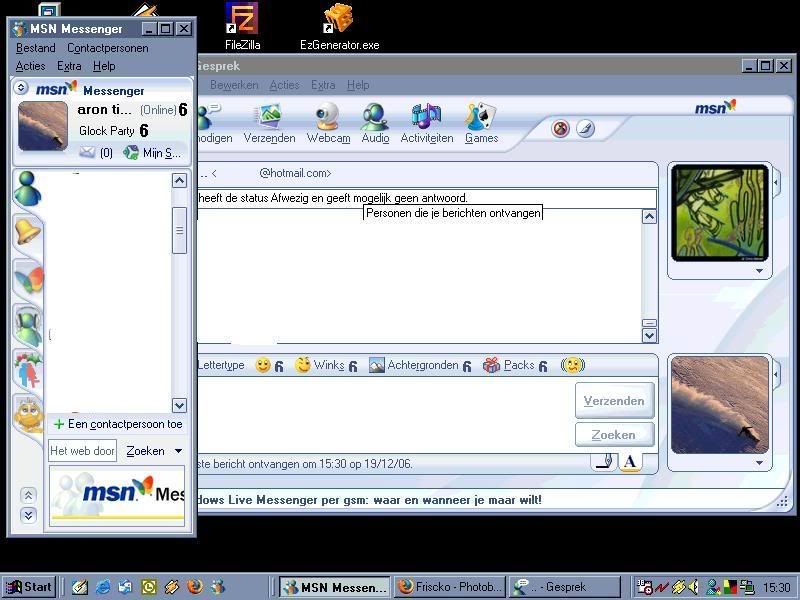Open the two-people holly tab in sidebar
The width and height of the screenshot is (800, 600).
pos(28,371)
